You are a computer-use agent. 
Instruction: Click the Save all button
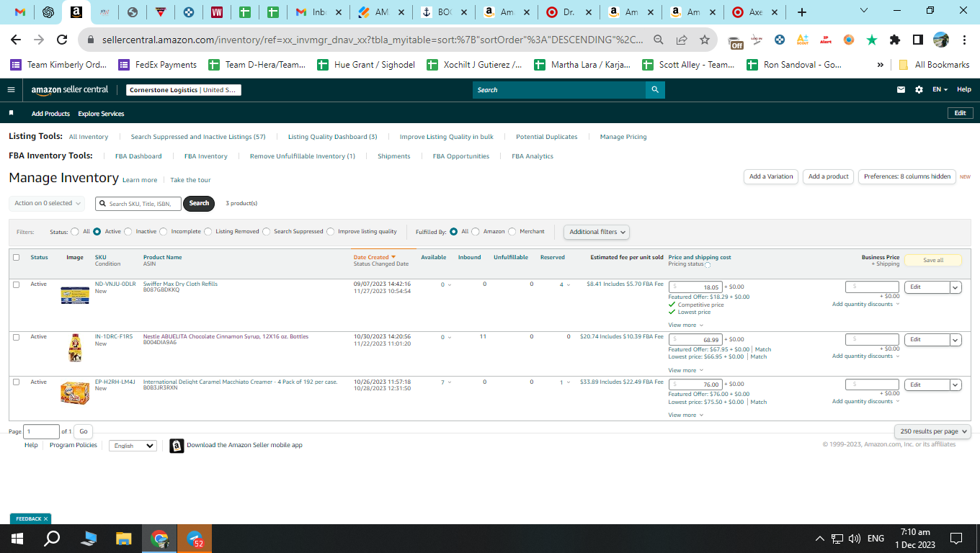[933, 260]
